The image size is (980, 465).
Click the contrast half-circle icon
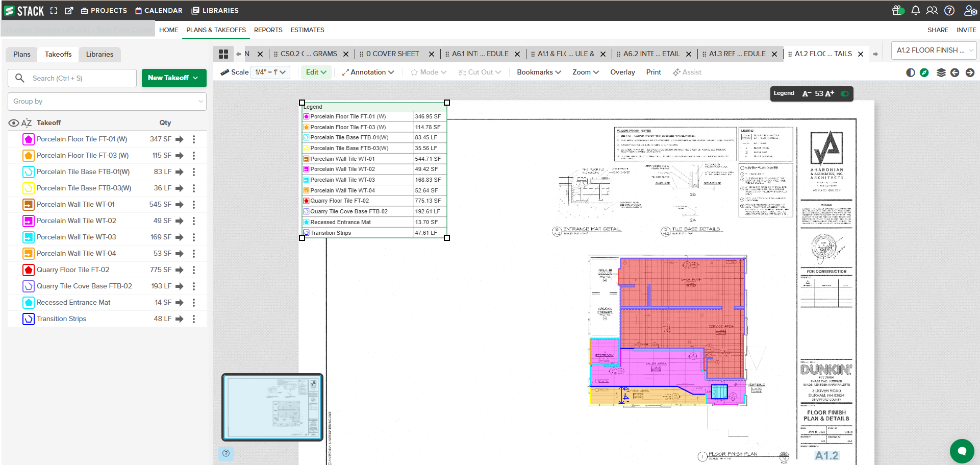pos(910,72)
